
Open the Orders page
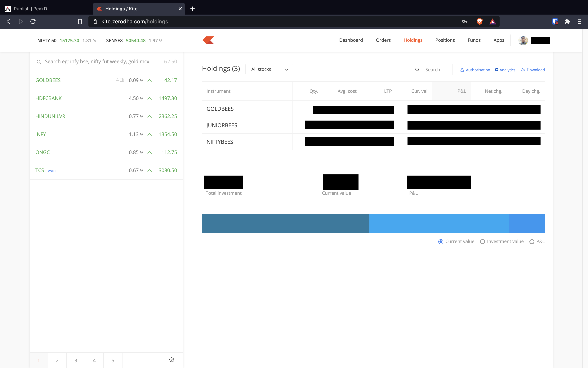coord(383,40)
